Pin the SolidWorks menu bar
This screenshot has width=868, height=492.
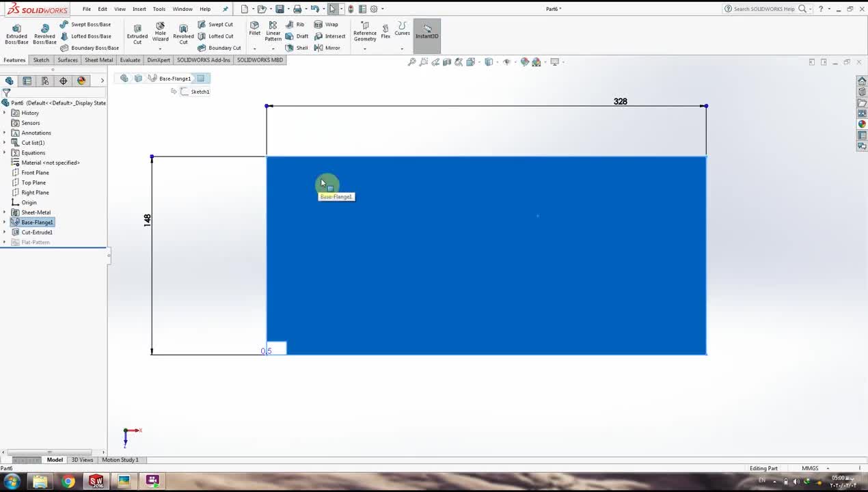(x=226, y=9)
